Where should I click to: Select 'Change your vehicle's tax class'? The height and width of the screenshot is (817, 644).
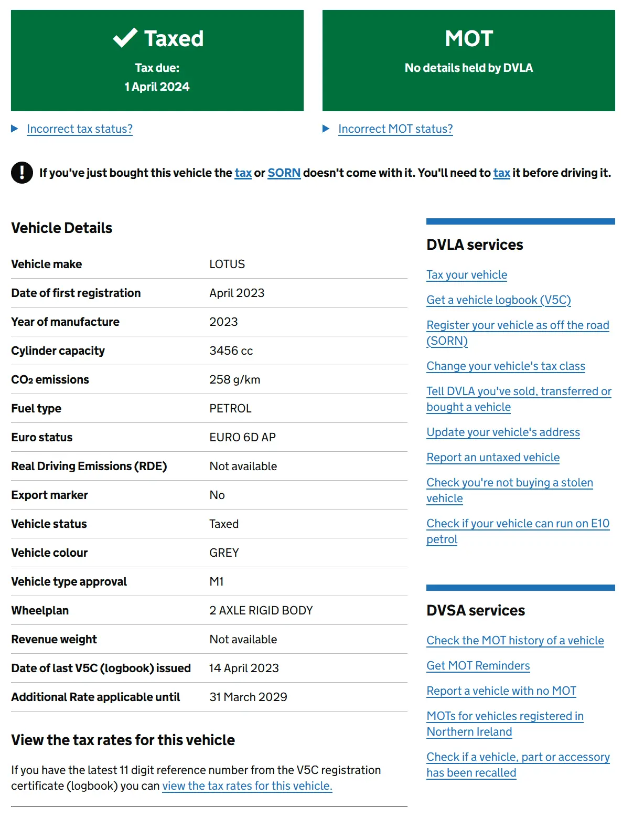coord(506,366)
